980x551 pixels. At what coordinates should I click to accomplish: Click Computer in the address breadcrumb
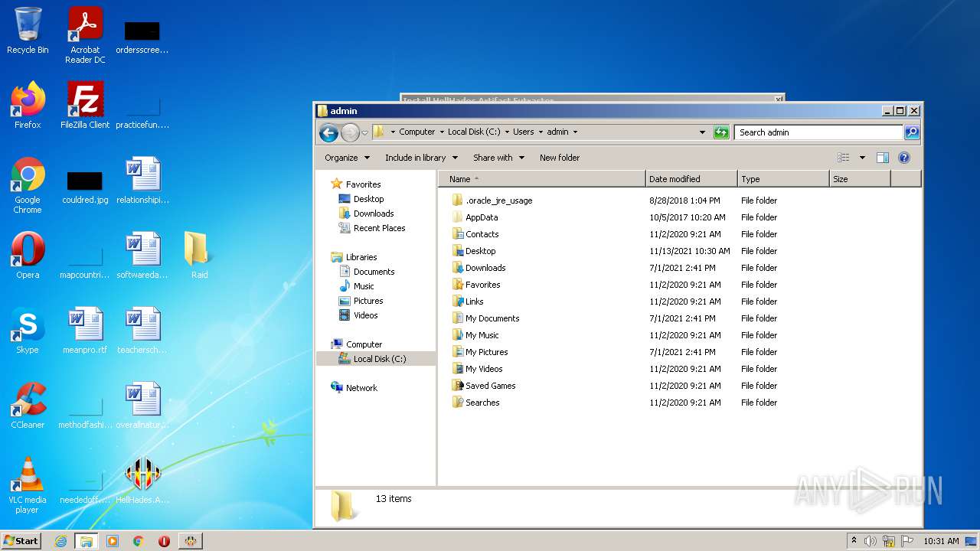(x=416, y=132)
